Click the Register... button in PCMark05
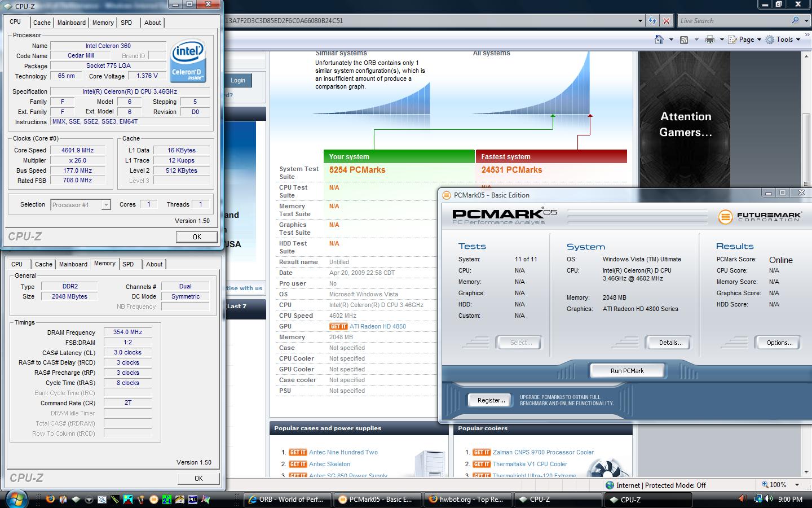The image size is (812, 508). [491, 400]
